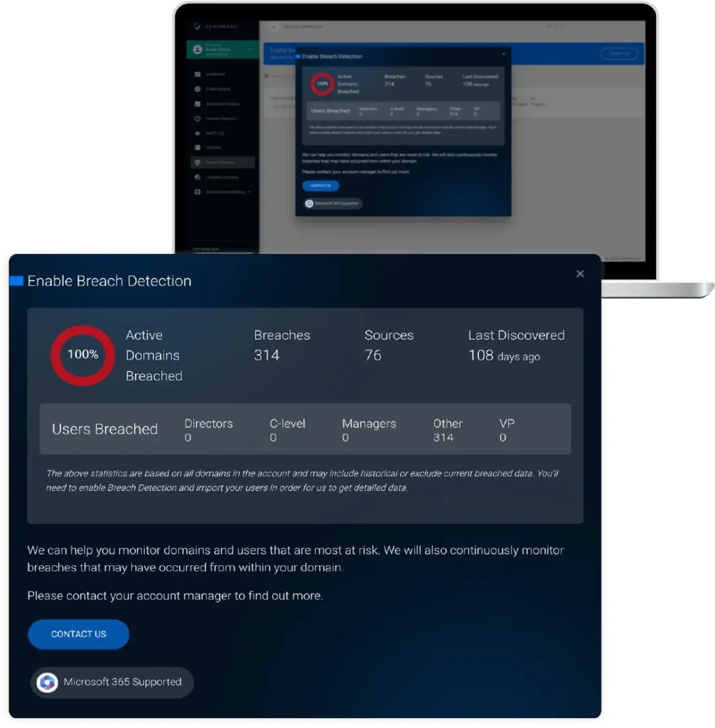Screen dimensions: 715x728
Task: Click MTA-TLS eye icon in laptop sidebar
Action: pos(198,133)
